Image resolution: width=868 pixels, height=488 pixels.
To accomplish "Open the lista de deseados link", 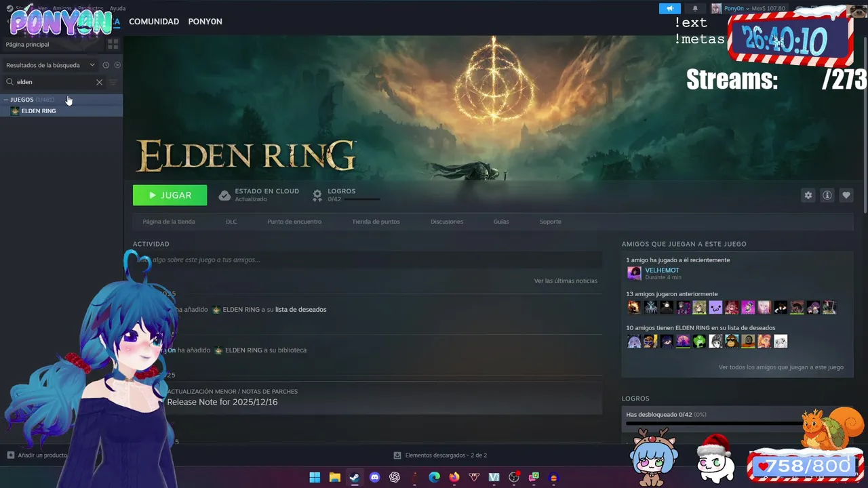I will (300, 310).
